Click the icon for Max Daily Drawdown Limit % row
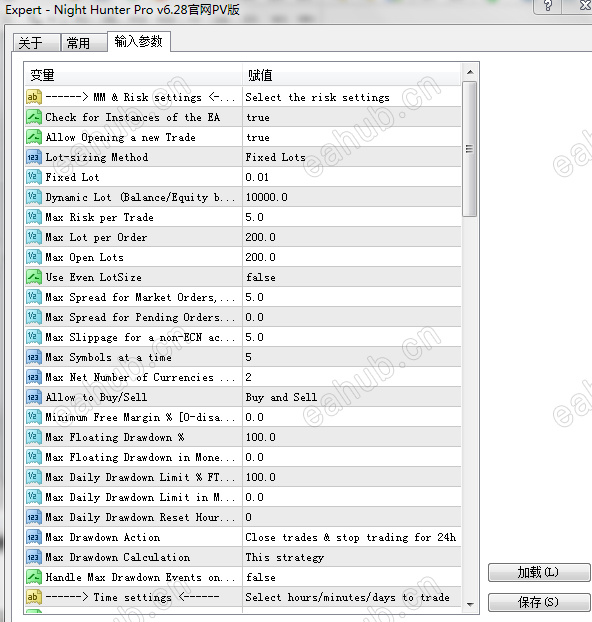This screenshot has width=592, height=622. 34,477
